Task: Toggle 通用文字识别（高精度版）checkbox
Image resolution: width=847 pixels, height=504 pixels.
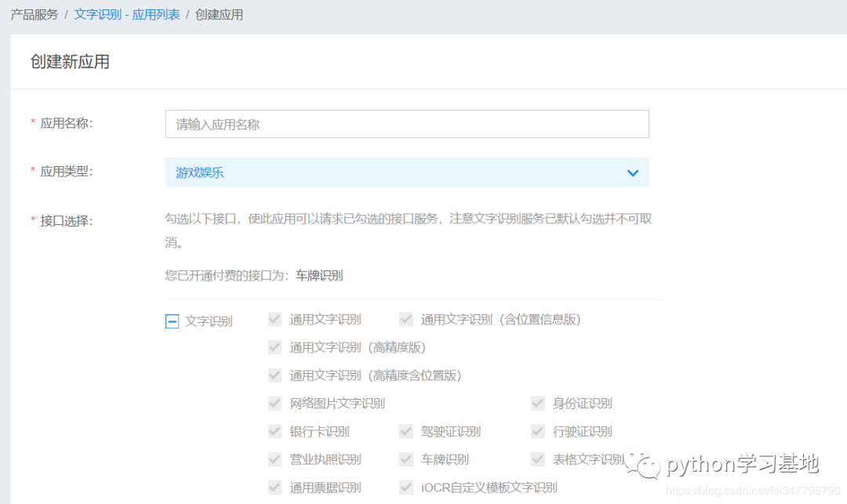Action: coord(275,347)
